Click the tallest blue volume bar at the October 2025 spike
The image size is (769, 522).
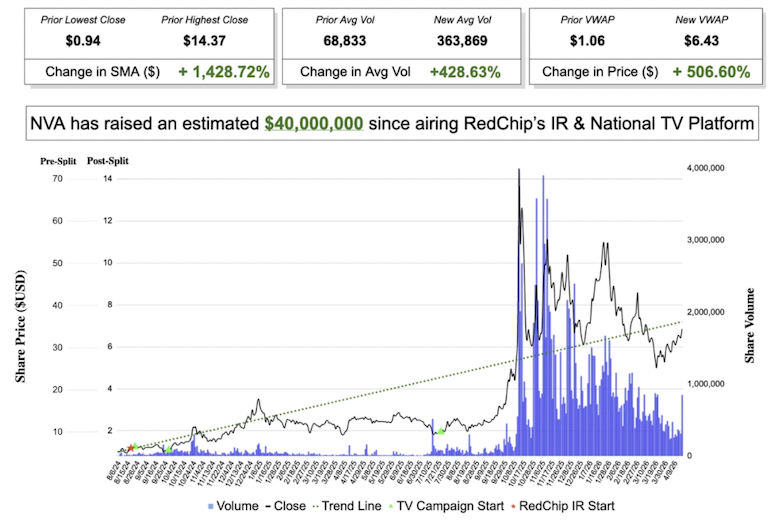pos(519,312)
